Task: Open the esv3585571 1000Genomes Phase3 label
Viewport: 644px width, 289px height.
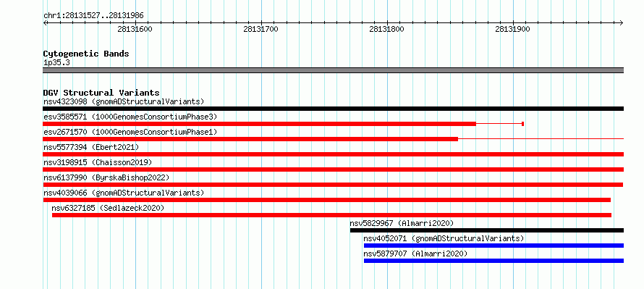Action: point(130,117)
